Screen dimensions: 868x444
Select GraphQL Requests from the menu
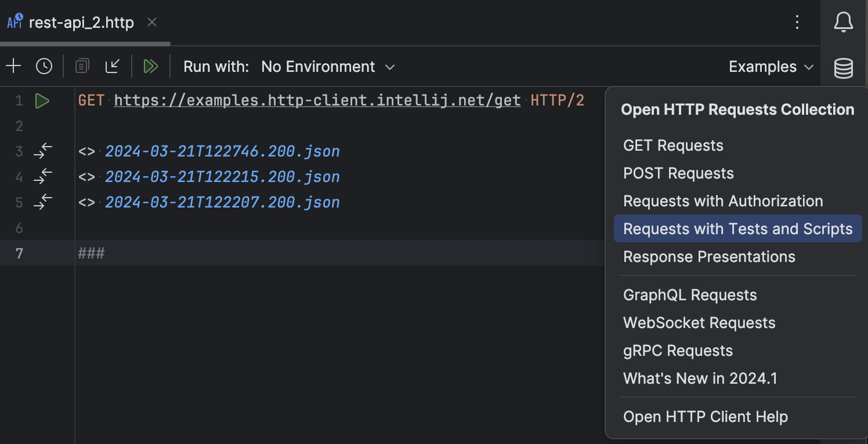(x=690, y=294)
